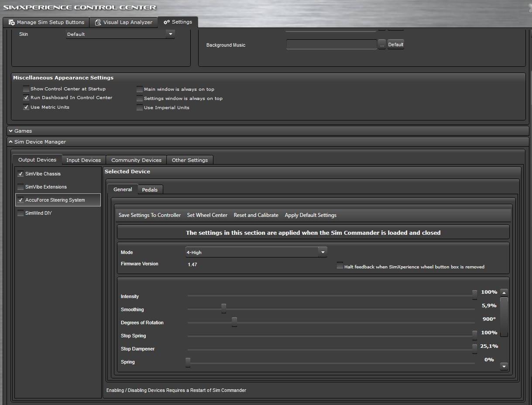This screenshot has width=532, height=405.
Task: Click the Background Music text field
Action: coord(331,45)
